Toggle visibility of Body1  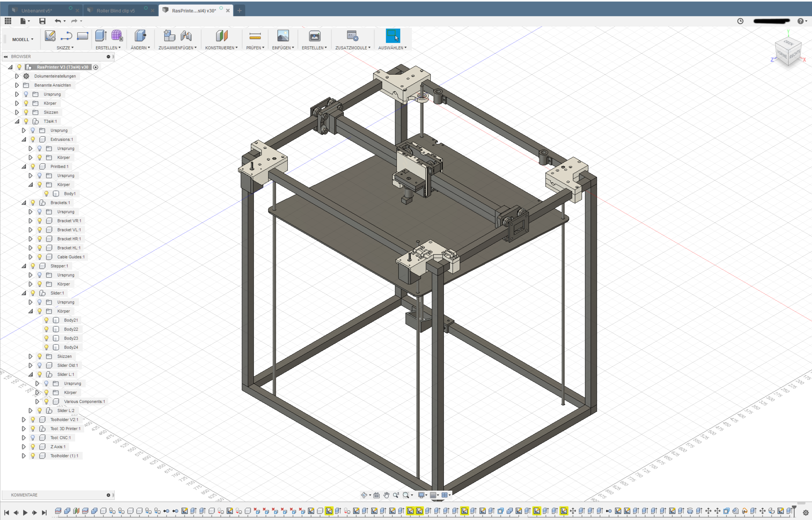pyautogui.click(x=47, y=194)
